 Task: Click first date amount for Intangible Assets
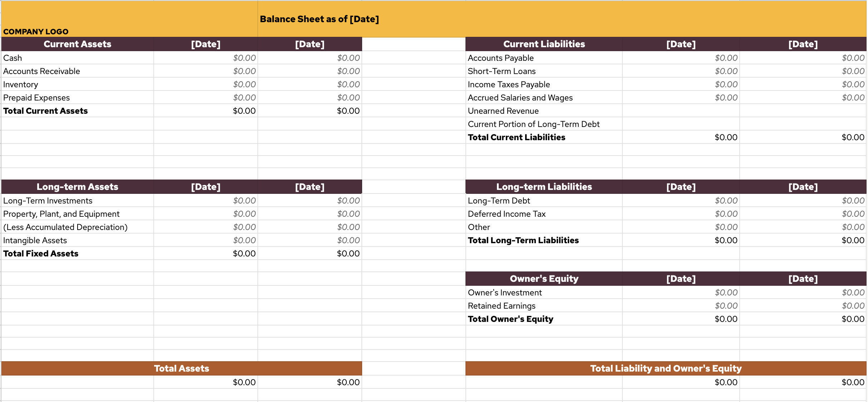pyautogui.click(x=244, y=240)
